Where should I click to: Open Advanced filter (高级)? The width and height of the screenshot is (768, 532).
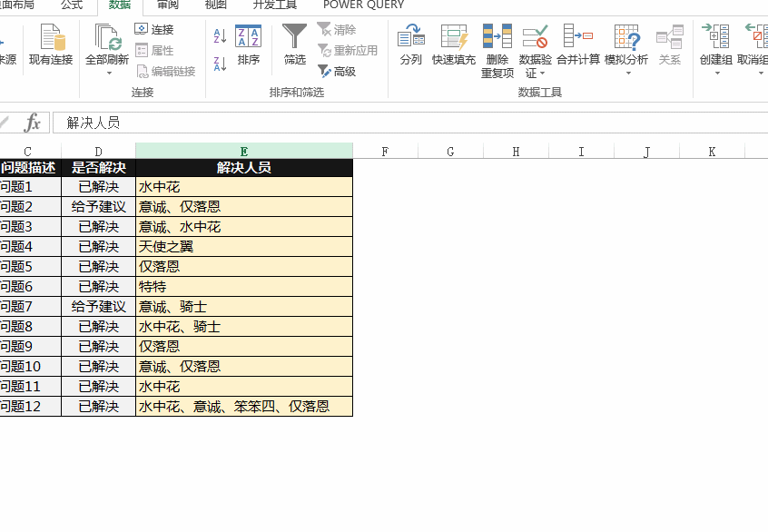[337, 72]
